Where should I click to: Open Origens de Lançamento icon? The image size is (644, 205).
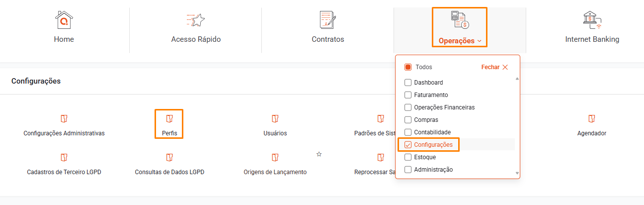tap(275, 157)
